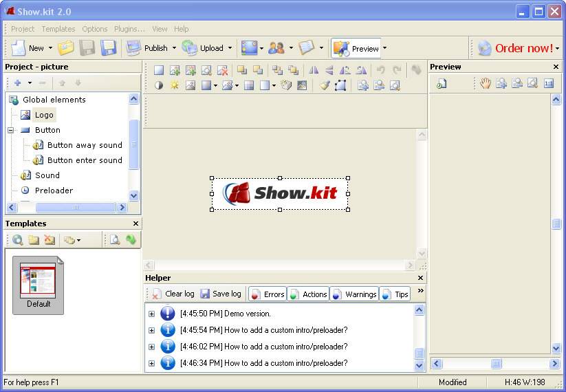Viewport: 566px width, 392px height.
Task: Click the two-people users icon in toolbar
Action: coord(276,48)
